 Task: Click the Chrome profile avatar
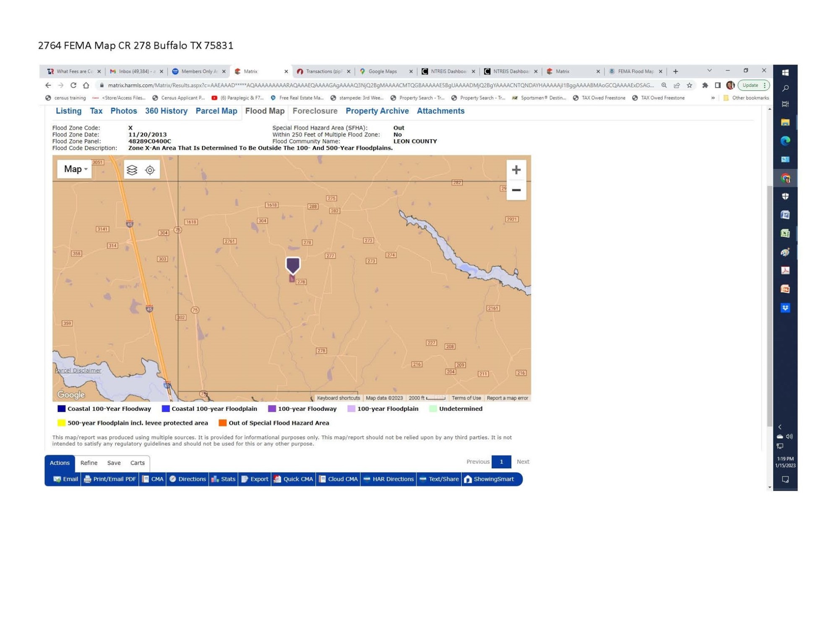(x=730, y=85)
